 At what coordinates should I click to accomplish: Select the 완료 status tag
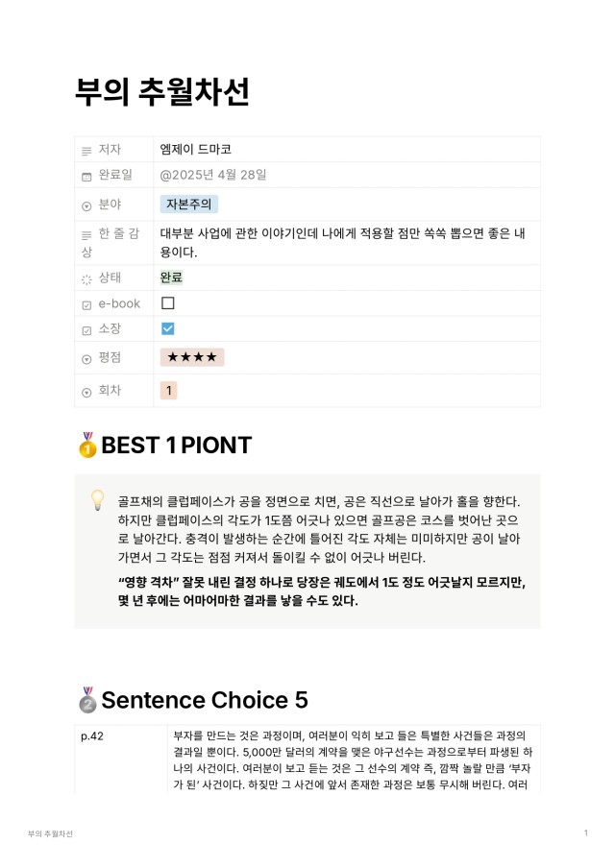coord(171,277)
